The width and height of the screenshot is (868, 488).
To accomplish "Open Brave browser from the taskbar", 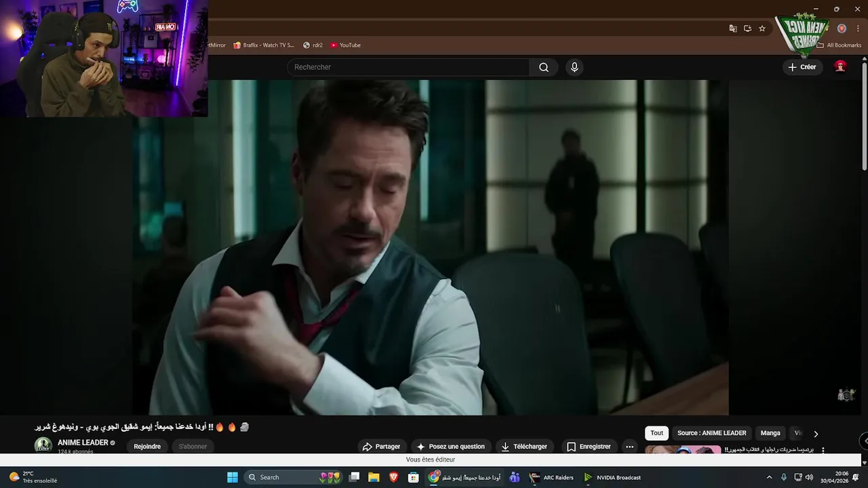I will [x=393, y=477].
